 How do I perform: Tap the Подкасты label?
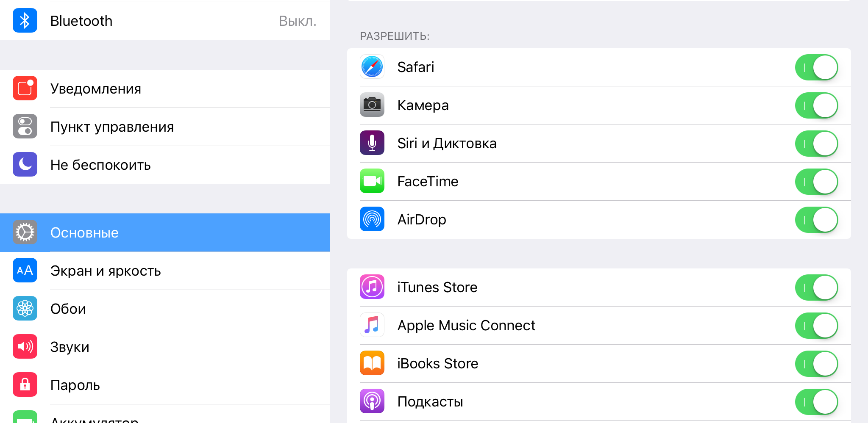pyautogui.click(x=430, y=402)
